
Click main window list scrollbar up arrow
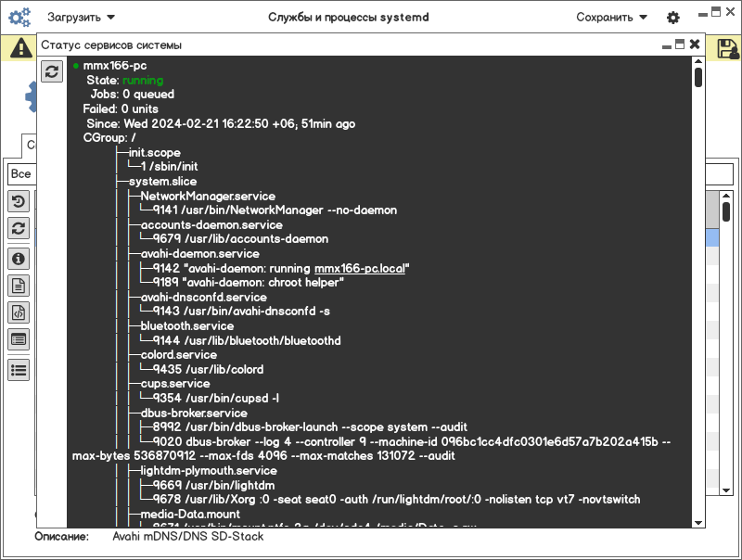[726, 196]
